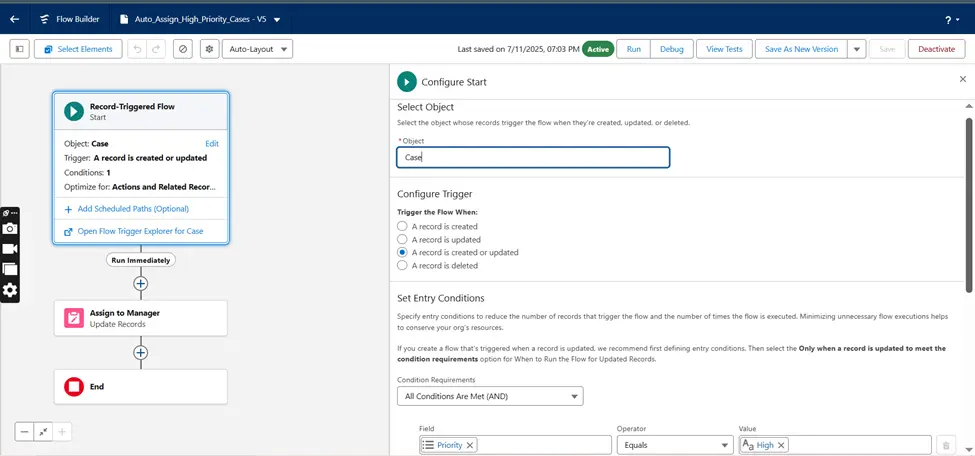Select 'A record is updated' radio
This screenshot has height=456, width=975.
(x=402, y=239)
